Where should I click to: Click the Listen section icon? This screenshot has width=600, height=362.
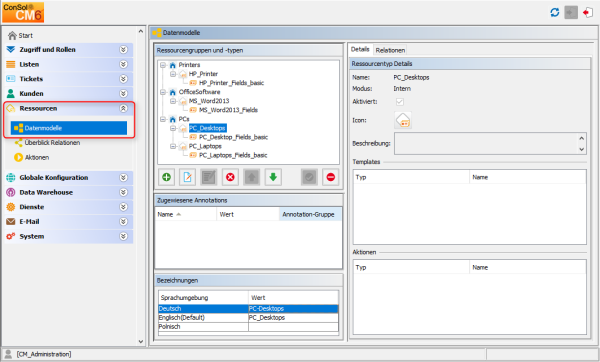pos(11,64)
